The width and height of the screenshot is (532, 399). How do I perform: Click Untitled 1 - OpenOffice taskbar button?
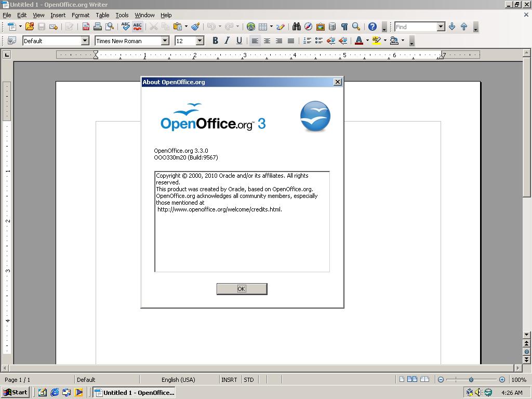point(135,393)
